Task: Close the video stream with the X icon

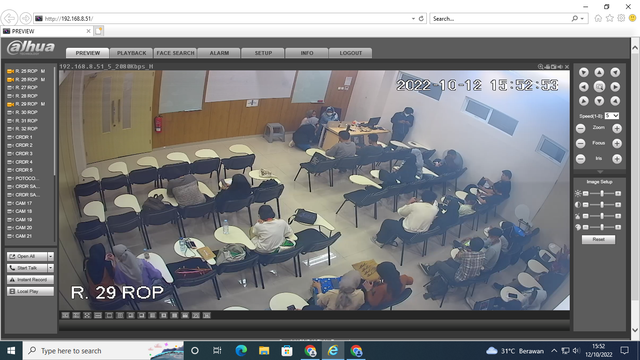Action: (x=567, y=67)
